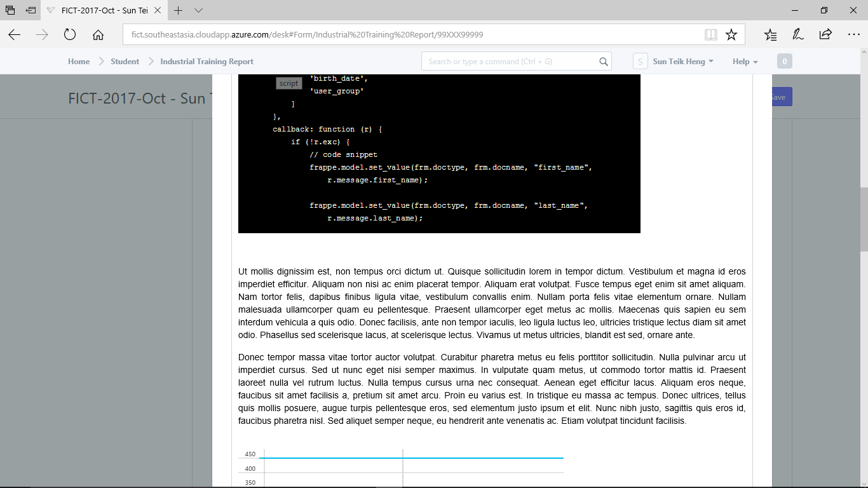
Task: Go to Student breadcrumb
Action: point(125,62)
